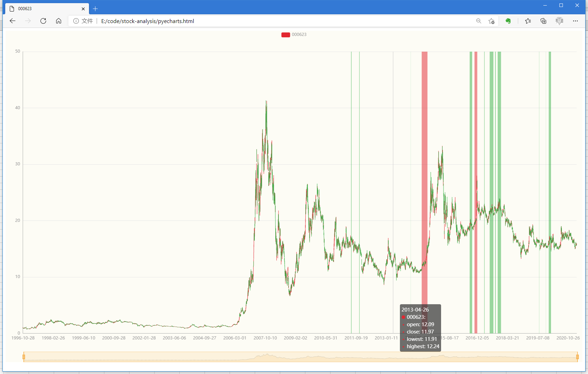Add this page to favorites
588x374 pixels.
pos(491,21)
